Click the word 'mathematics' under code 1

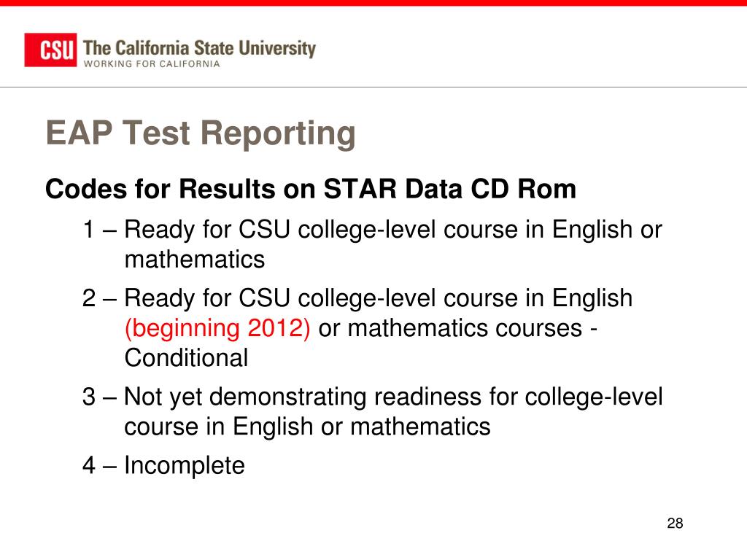[194, 260]
